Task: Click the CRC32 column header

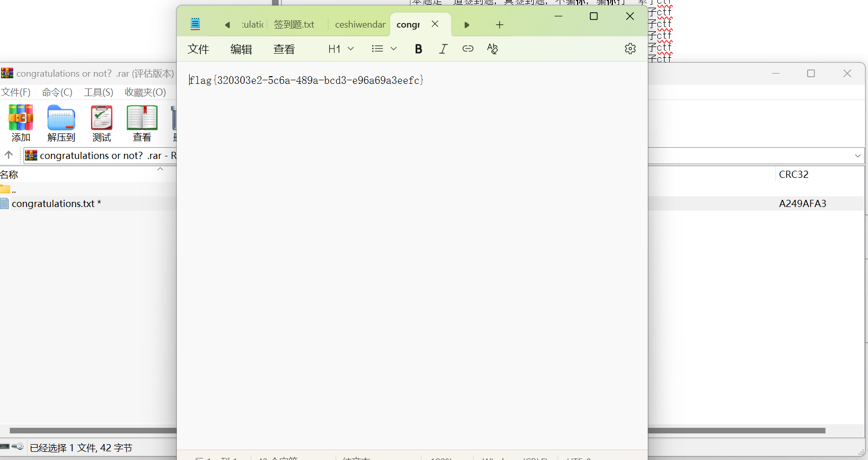Action: [793, 174]
